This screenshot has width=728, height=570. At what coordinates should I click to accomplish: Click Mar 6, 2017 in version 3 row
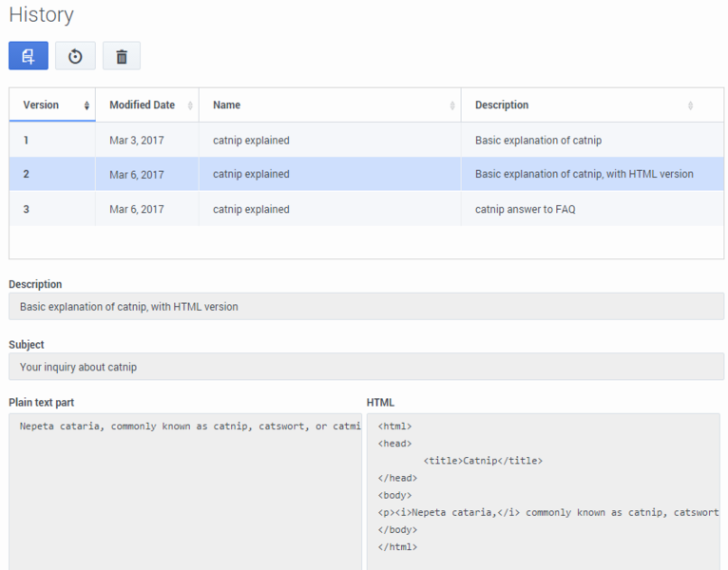coord(147,209)
